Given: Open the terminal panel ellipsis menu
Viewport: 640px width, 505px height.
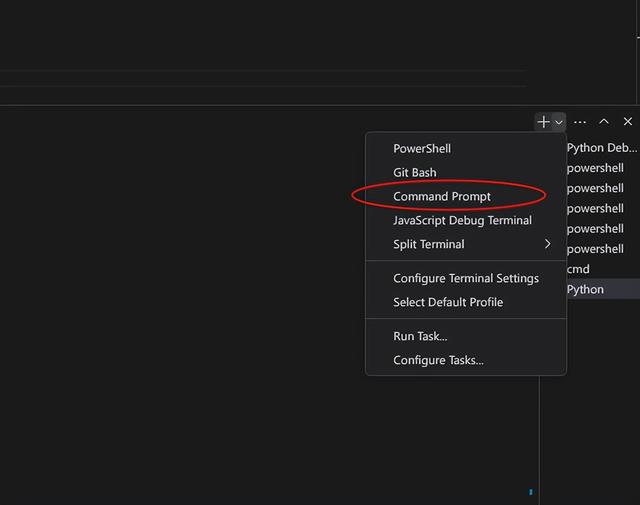Looking at the screenshot, I should [580, 121].
